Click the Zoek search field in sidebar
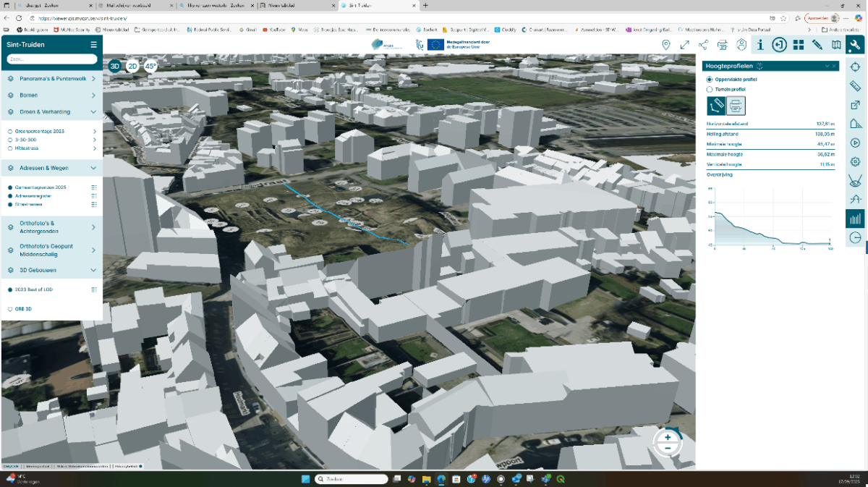Viewport: 868px width, 487px height. 51,59
